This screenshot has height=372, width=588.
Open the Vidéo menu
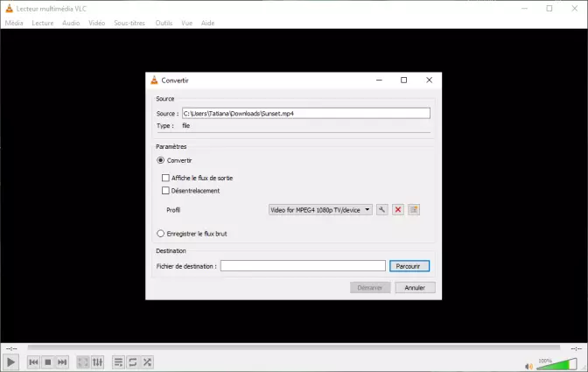pyautogui.click(x=97, y=23)
